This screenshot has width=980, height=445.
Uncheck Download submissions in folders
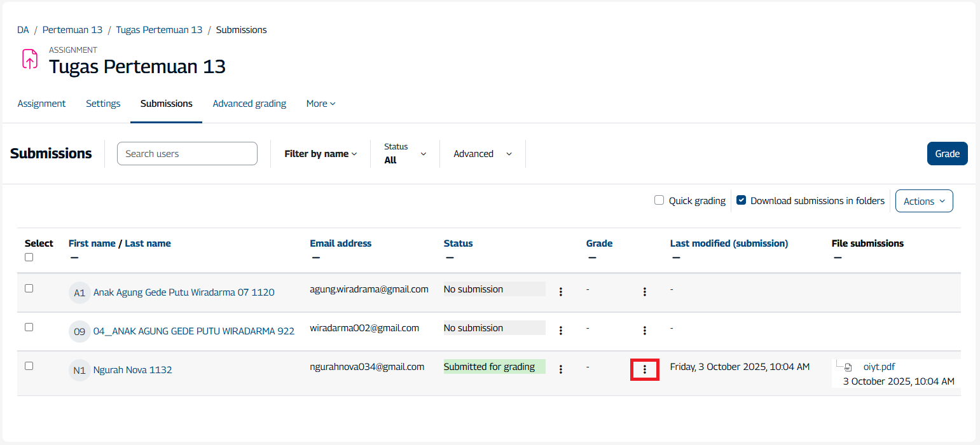point(741,200)
